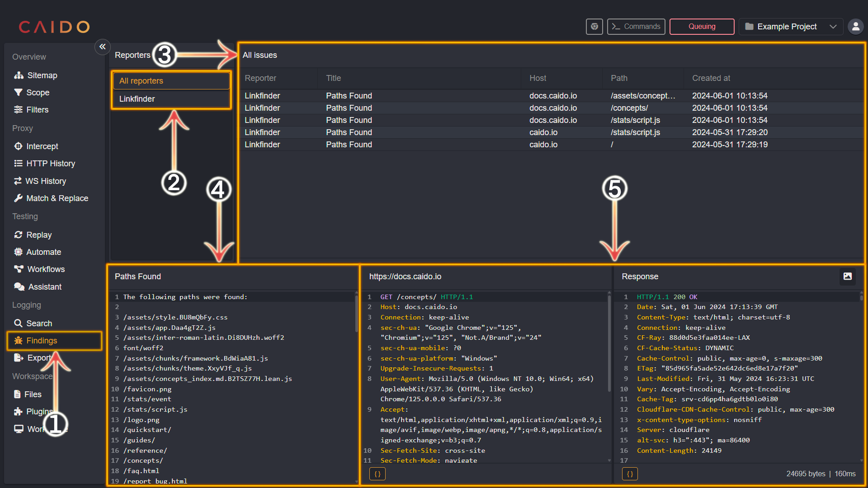Click request pane pretty-print braces button
868x488 pixels.
(x=377, y=474)
